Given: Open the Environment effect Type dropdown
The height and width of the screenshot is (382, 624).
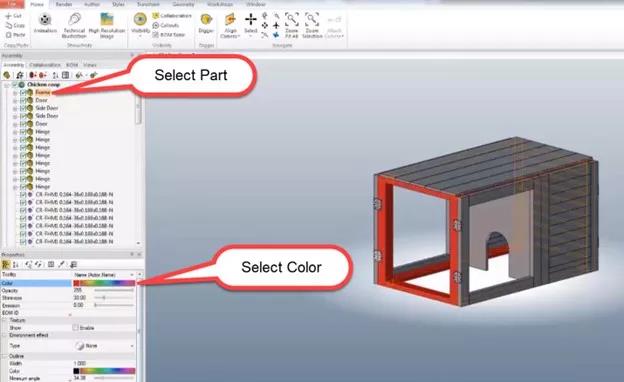Looking at the screenshot, I should 104,346.
